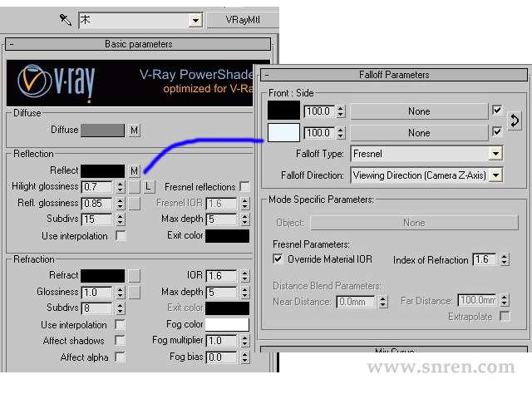Collapse the Falloff Parameters rollout
532x399 pixels.
pyautogui.click(x=394, y=75)
